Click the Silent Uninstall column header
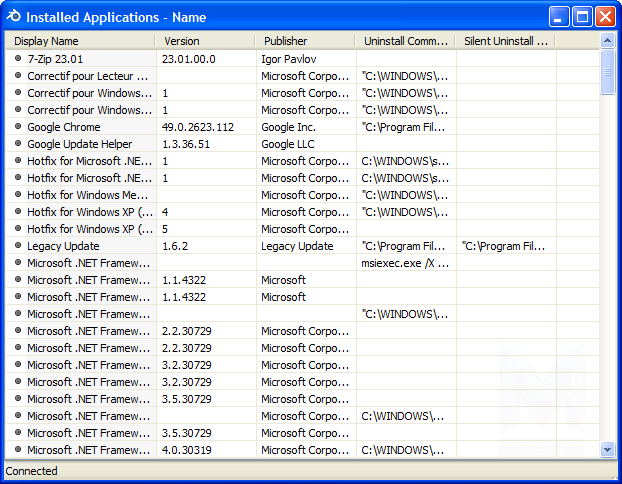This screenshot has height=484, width=622. tap(506, 41)
